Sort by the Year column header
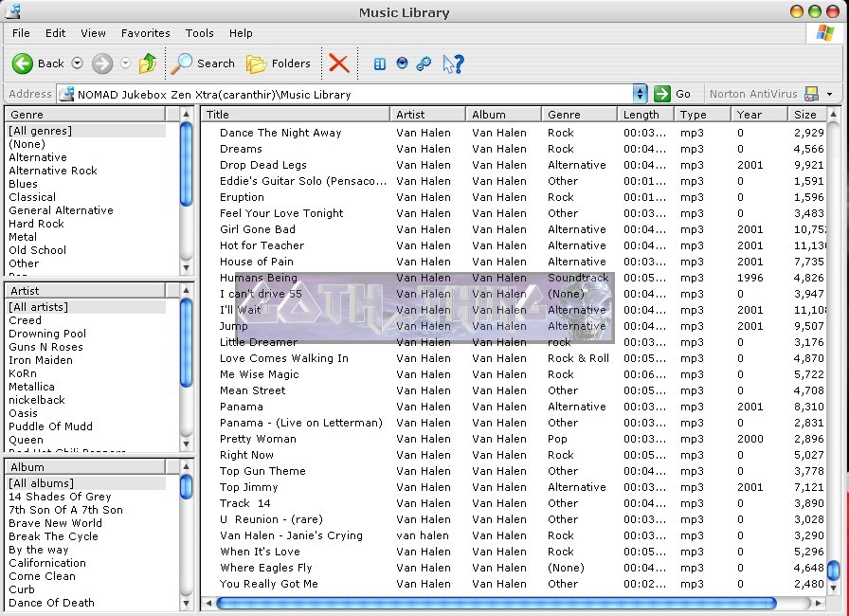Viewport: 849px width, 616px height. (760, 115)
